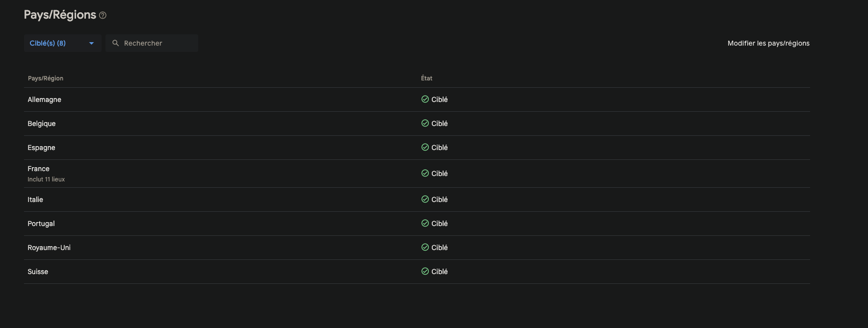Click the targeted checkmark icon for Belgique

pos(425,123)
